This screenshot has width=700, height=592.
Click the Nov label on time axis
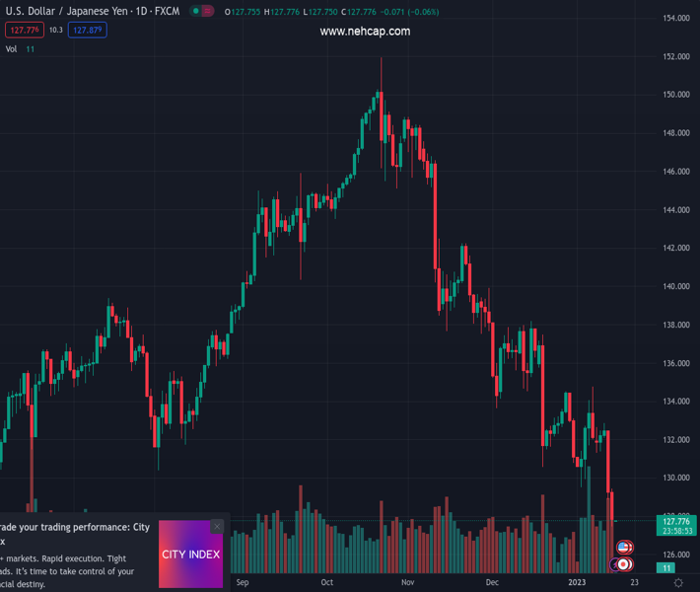coord(406,582)
